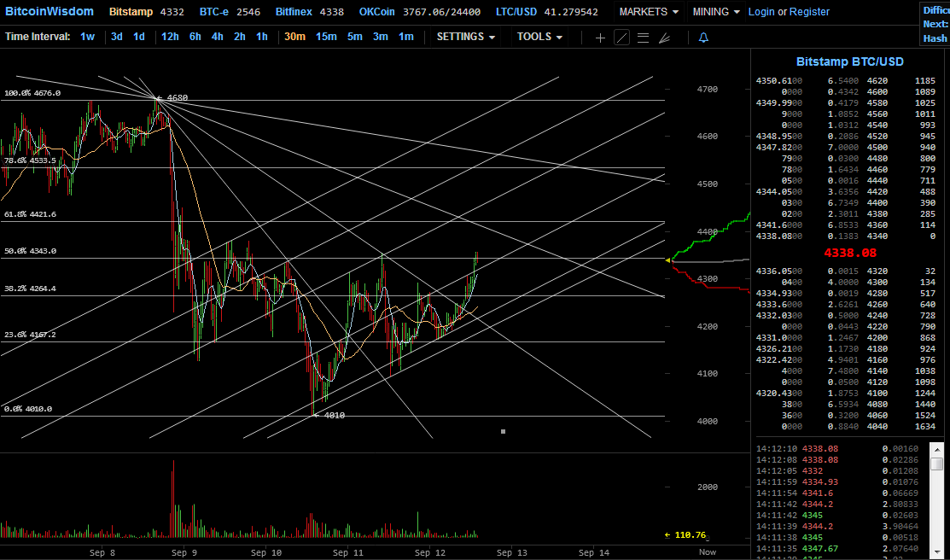The image size is (950, 560).
Task: Click the 4336.05 bid price row
Action: click(847, 271)
